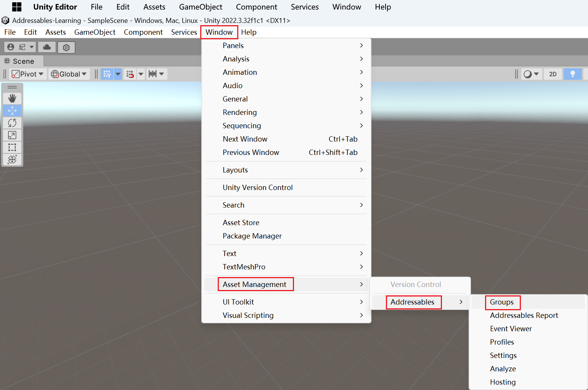Screen dimensions: 588x390
Task: Toggle grid snapping magnet icon
Action: tap(130, 74)
